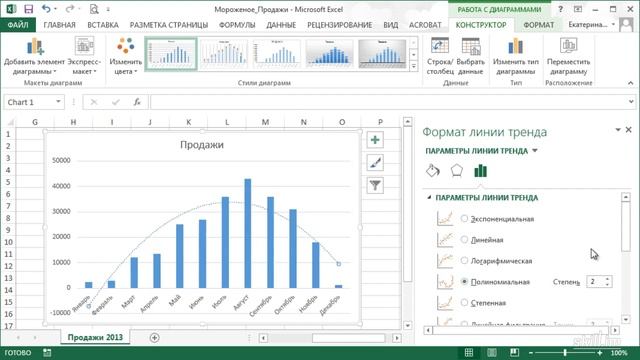The width and height of the screenshot is (640, 360).
Task: Expand chart styles gallery with More arrow
Action: (413, 66)
